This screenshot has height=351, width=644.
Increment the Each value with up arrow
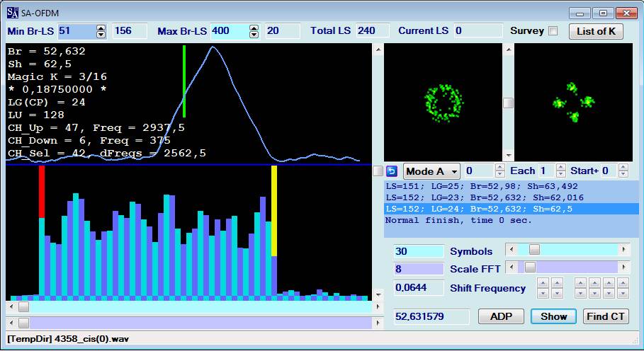(x=560, y=167)
